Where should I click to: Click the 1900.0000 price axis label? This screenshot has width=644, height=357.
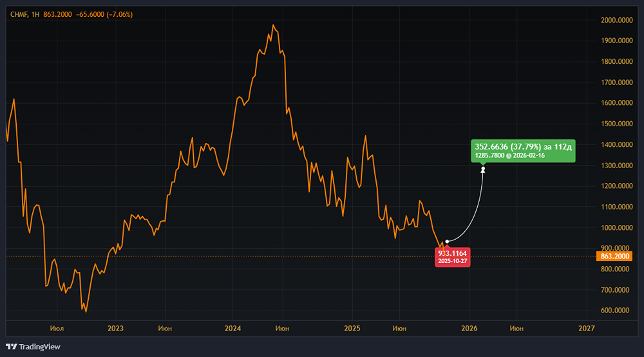[x=616, y=41]
